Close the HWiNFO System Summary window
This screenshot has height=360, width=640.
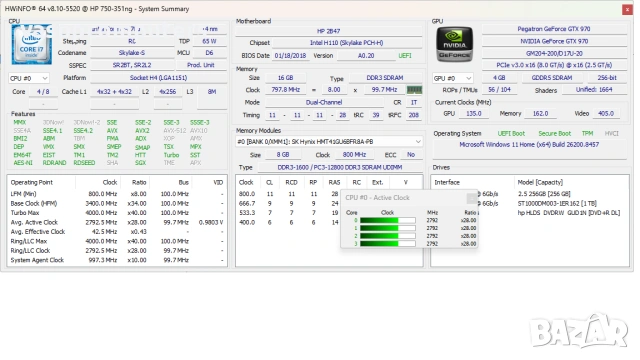point(627,9)
